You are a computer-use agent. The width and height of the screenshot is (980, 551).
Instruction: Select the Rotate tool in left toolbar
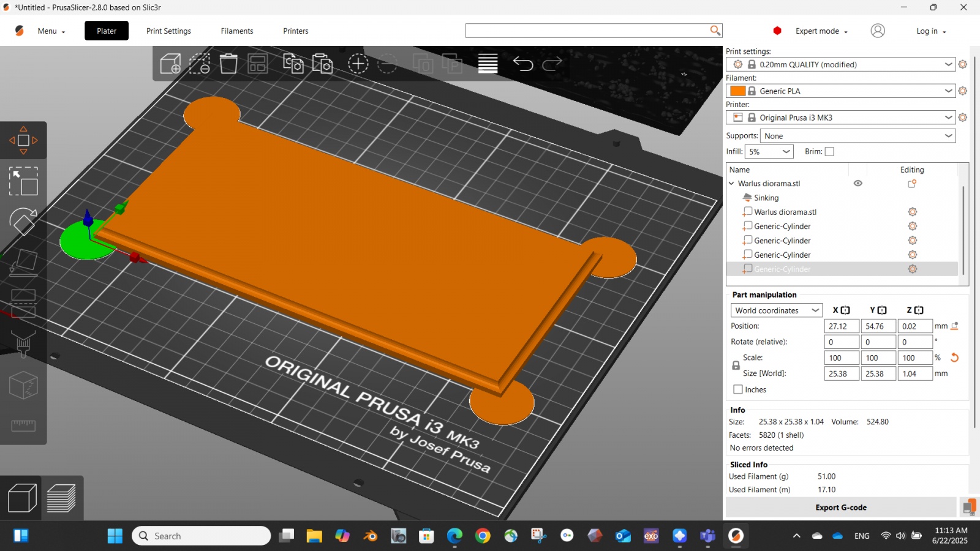(x=23, y=222)
